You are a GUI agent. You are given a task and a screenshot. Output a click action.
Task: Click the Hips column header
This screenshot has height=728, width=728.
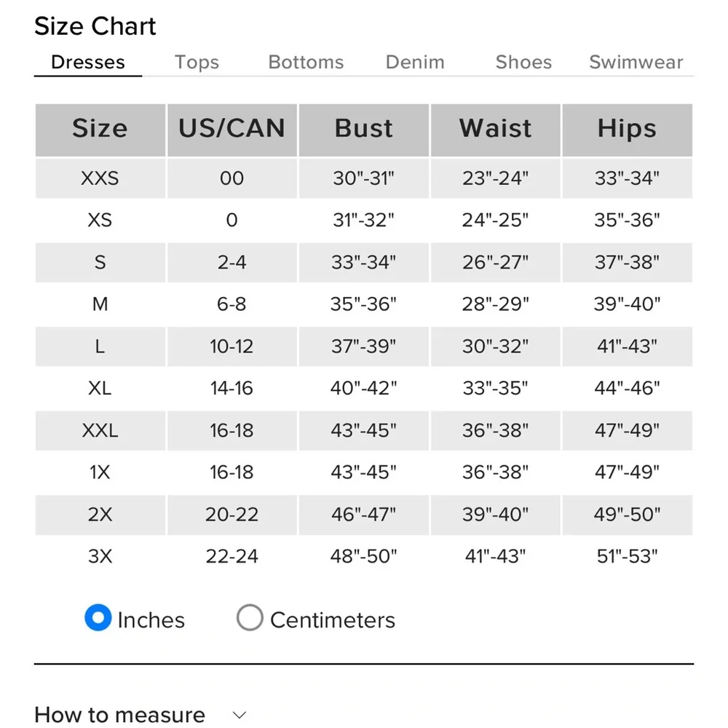point(627,129)
